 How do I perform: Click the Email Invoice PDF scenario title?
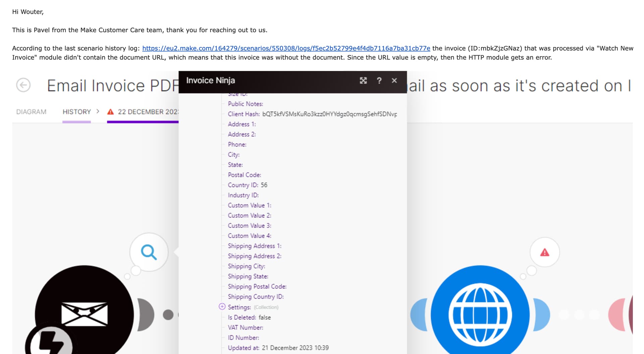[x=113, y=86]
